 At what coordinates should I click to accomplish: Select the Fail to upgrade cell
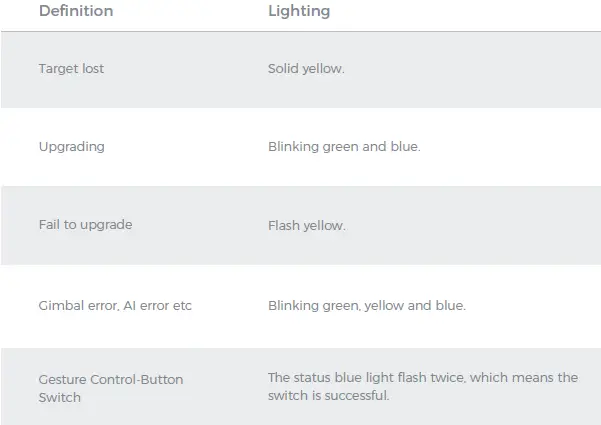(x=85, y=225)
